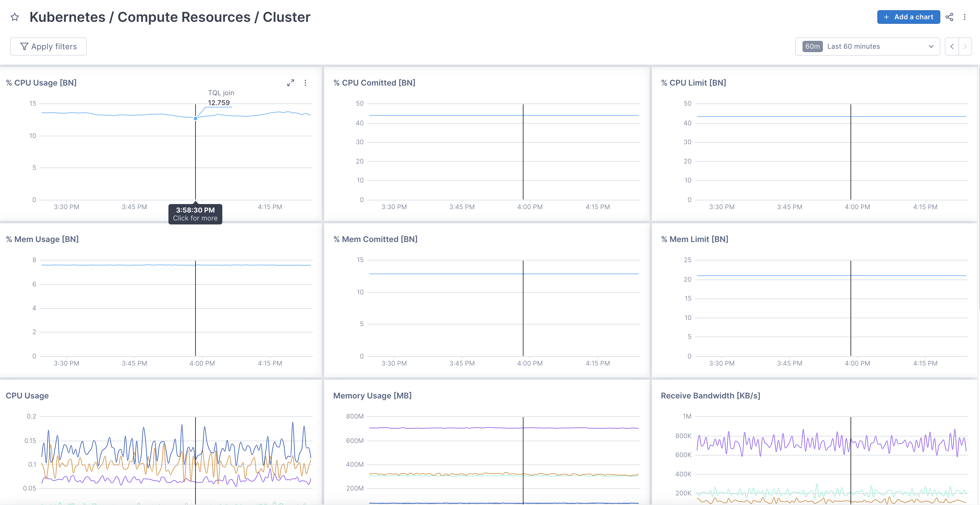
Task: Click the filter funnel icon on Apply filters
Action: coord(24,46)
